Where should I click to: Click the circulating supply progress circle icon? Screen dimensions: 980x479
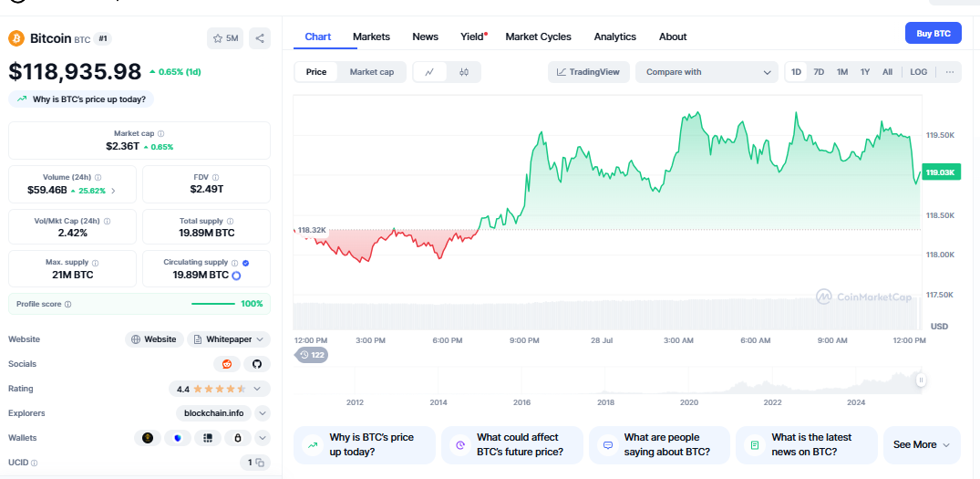coord(236,276)
